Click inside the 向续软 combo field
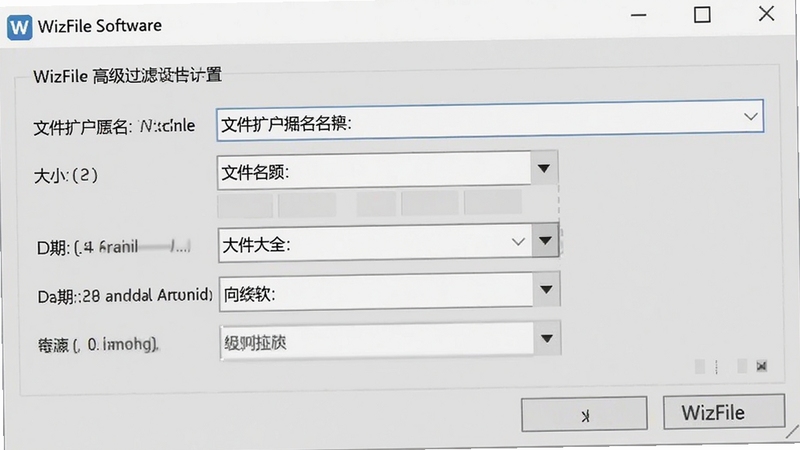This screenshot has width=800, height=450. click(x=377, y=292)
